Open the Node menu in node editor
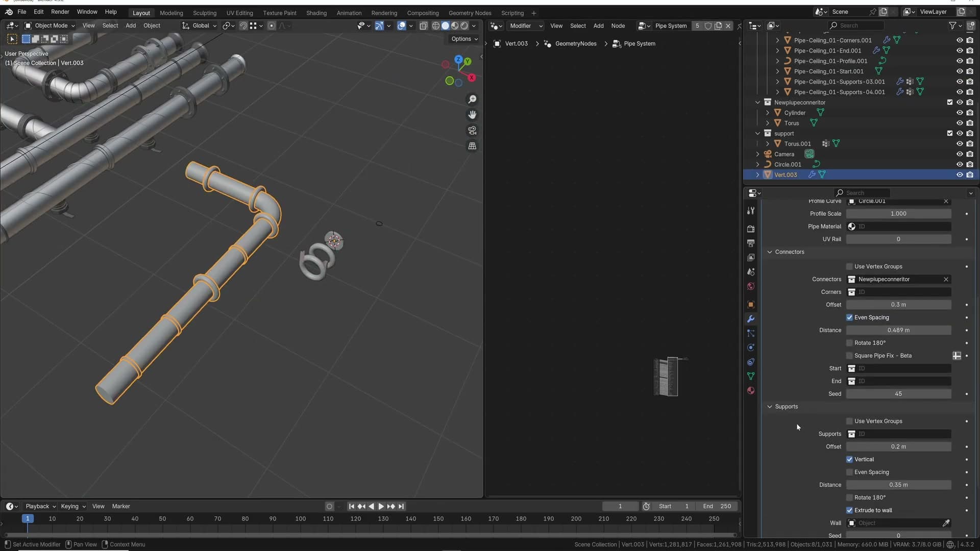This screenshot has height=551, width=980. point(618,26)
